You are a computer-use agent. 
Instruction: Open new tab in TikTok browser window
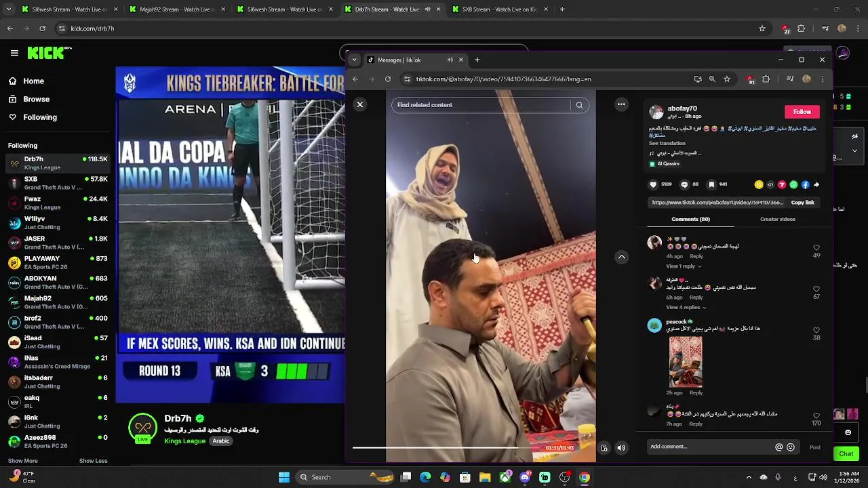(477, 60)
